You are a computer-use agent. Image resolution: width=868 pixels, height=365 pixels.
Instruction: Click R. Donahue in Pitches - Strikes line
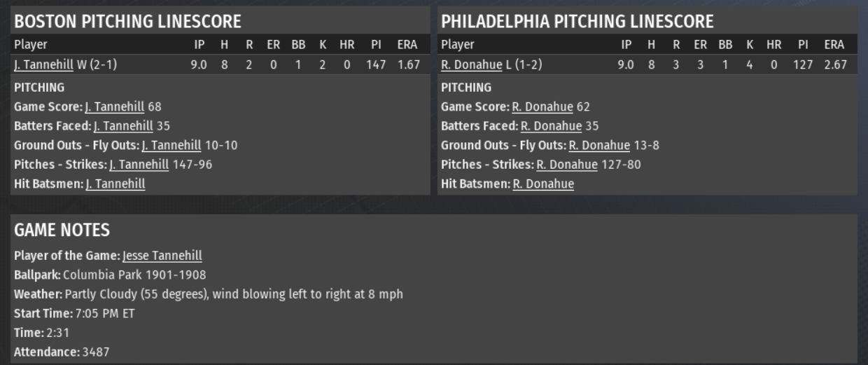(x=567, y=165)
